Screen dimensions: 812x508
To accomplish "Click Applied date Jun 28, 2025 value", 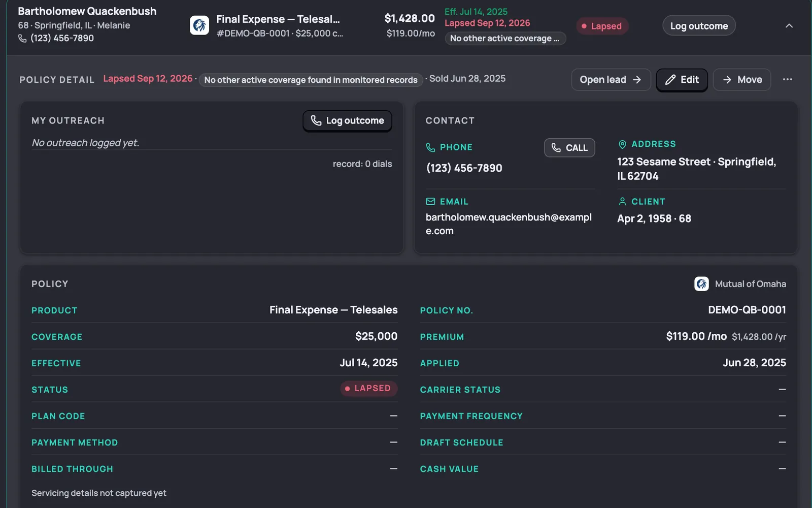I will [754, 363].
